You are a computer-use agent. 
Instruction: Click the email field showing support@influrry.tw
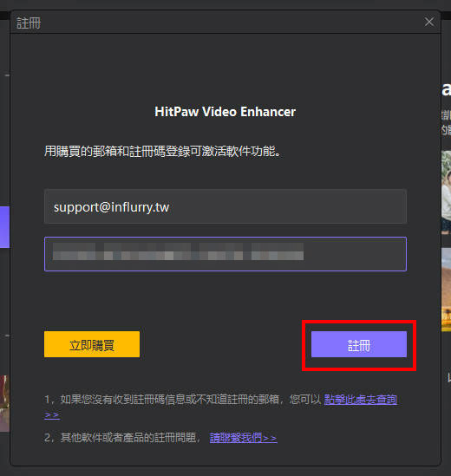tap(225, 206)
